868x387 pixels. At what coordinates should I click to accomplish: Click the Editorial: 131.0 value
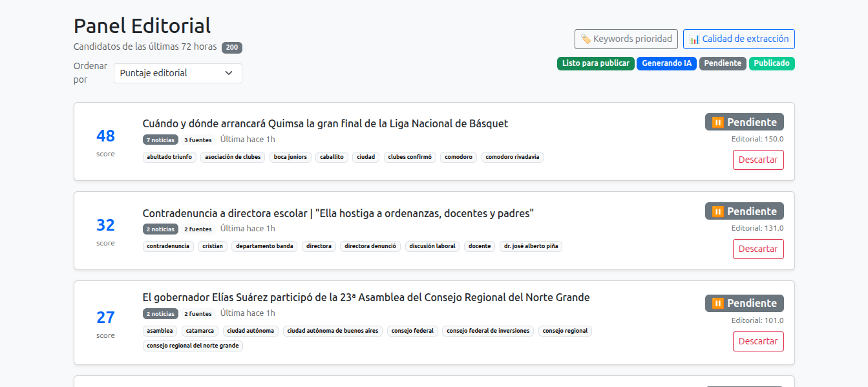coord(757,228)
